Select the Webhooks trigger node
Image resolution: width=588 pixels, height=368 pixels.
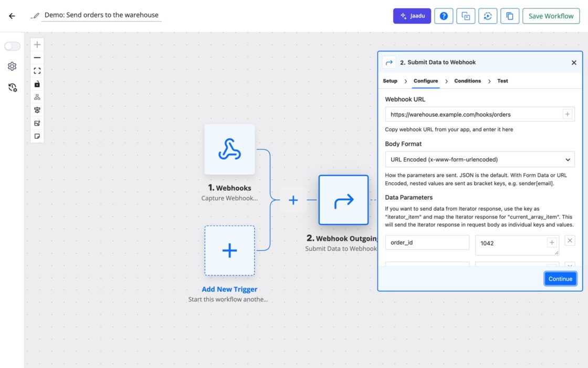pos(229,149)
